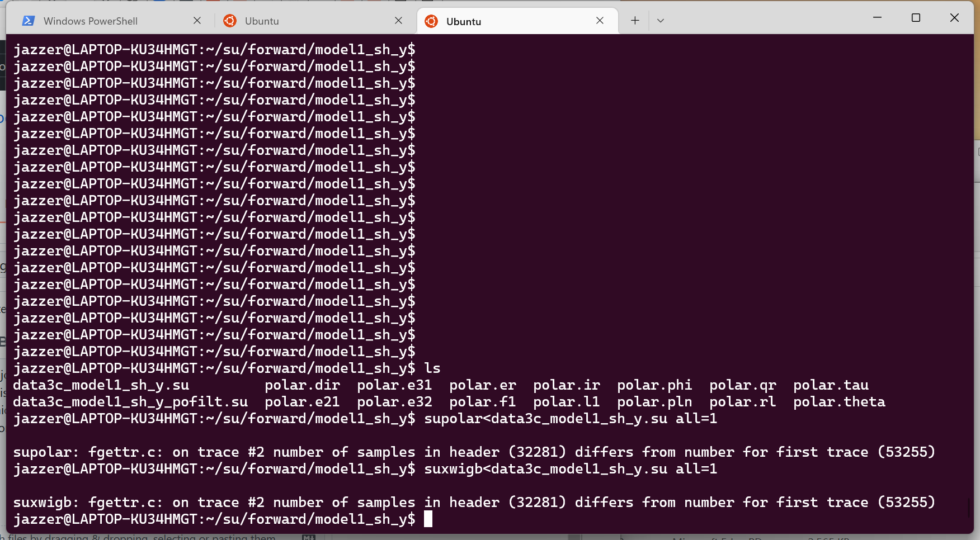The height and width of the screenshot is (540, 980).
Task: Click the file name polar.rl
Action: pyautogui.click(x=743, y=402)
